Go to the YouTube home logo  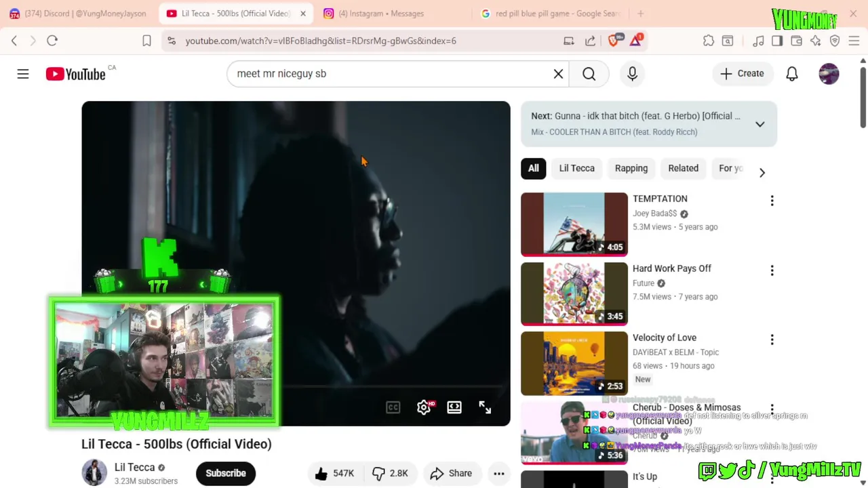(76, 74)
